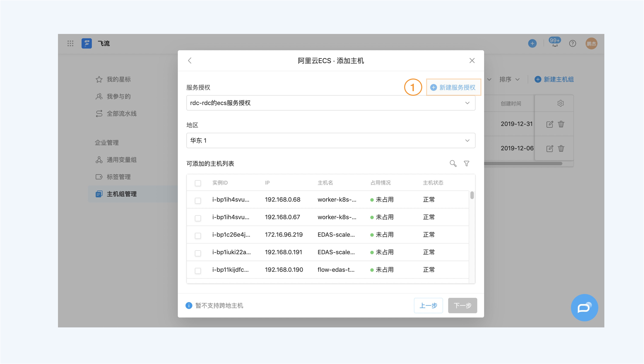Screen dimensions: 644x364
Task: Check host with IP 192.168.0.190
Action: [x=198, y=271]
